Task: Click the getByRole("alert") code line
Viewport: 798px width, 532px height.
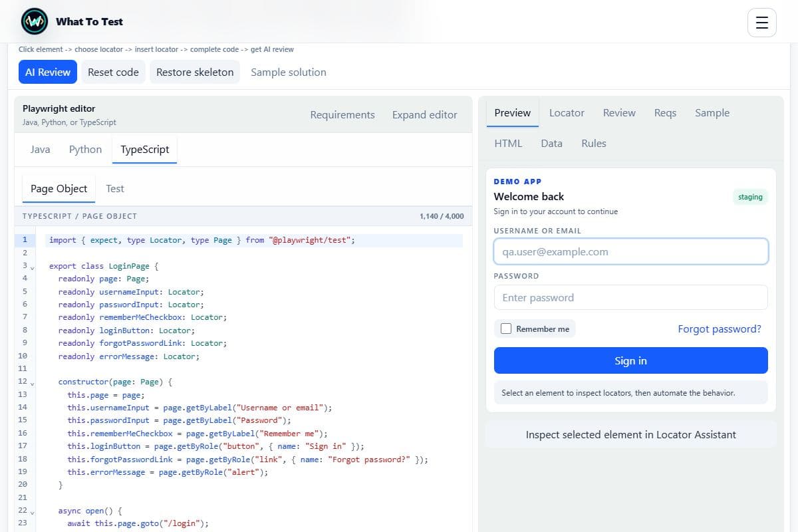Action: click(x=168, y=472)
